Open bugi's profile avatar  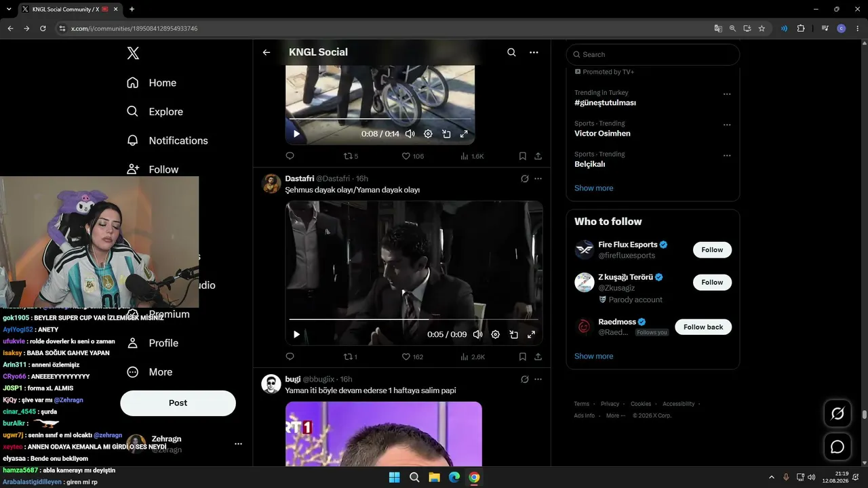(271, 384)
